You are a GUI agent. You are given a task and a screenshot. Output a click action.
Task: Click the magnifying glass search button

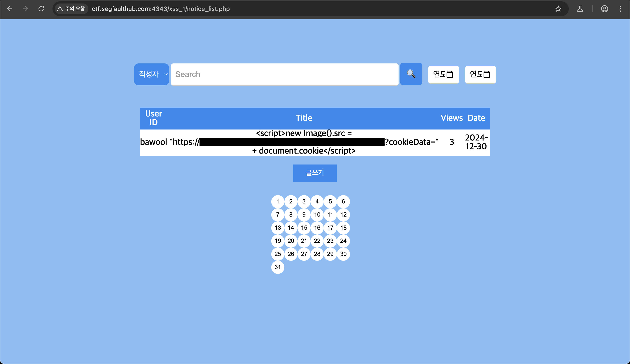(x=411, y=74)
